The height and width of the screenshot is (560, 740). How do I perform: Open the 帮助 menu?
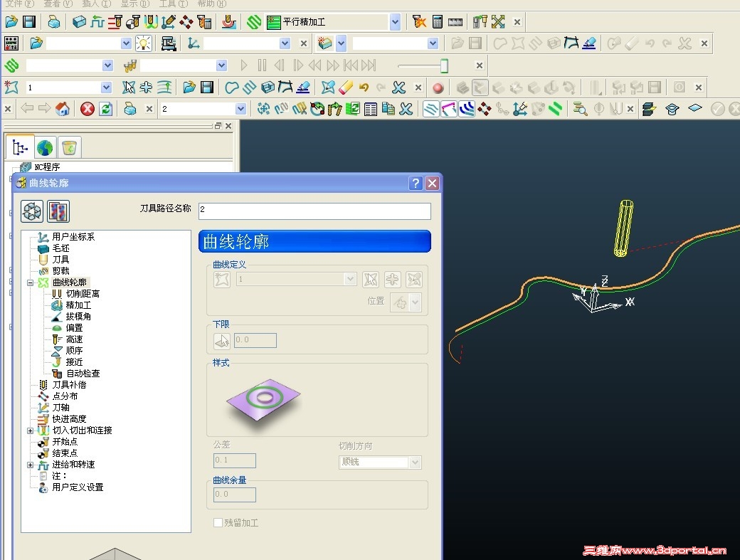point(212,4)
